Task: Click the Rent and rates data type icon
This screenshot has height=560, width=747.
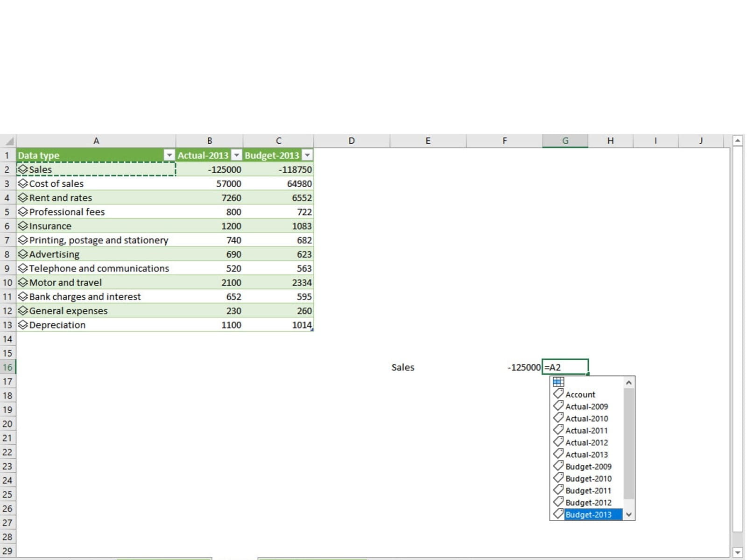Action: [22, 198]
